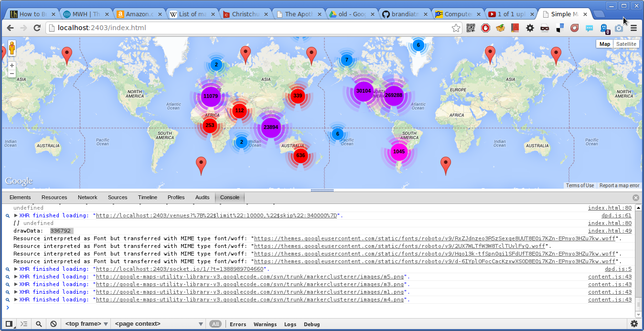The width and height of the screenshot is (644, 331).
Task: Filter console to Logs
Action: (290, 324)
